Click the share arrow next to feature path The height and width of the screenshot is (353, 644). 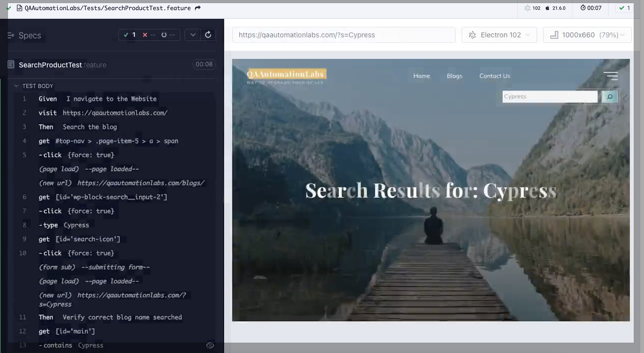[x=198, y=8]
